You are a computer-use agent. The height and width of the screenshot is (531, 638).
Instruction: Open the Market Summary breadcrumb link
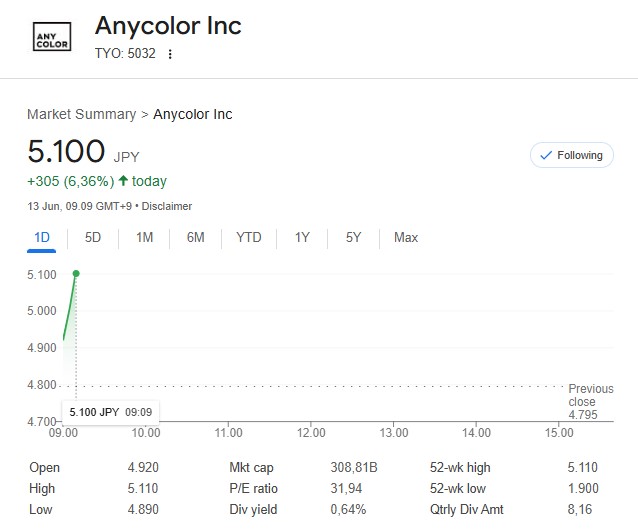81,114
